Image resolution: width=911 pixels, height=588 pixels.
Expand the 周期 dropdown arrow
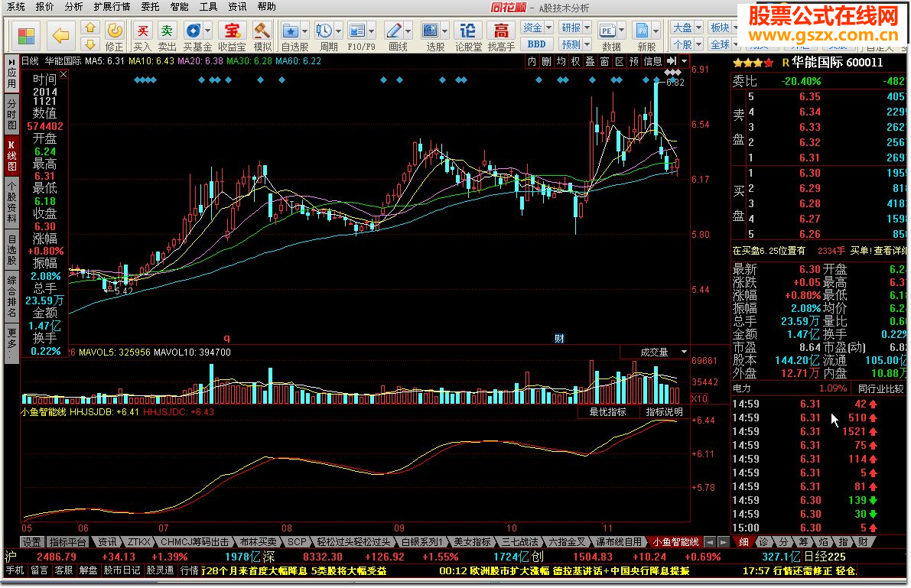tap(338, 31)
